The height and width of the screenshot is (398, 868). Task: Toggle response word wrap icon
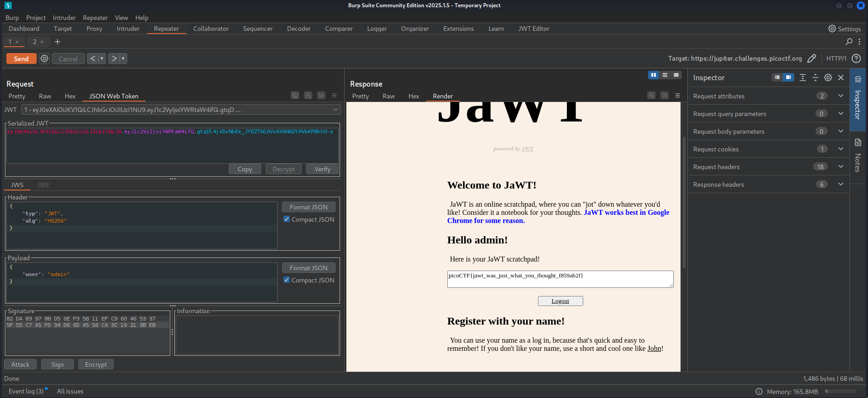(651, 95)
